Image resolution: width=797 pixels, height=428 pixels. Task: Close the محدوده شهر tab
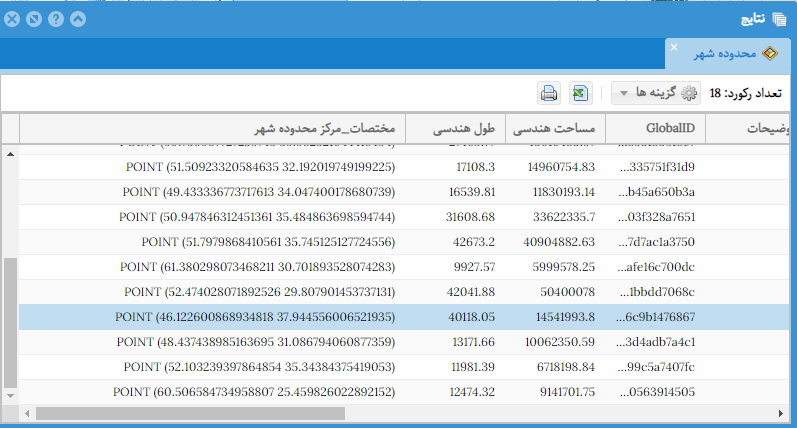674,47
